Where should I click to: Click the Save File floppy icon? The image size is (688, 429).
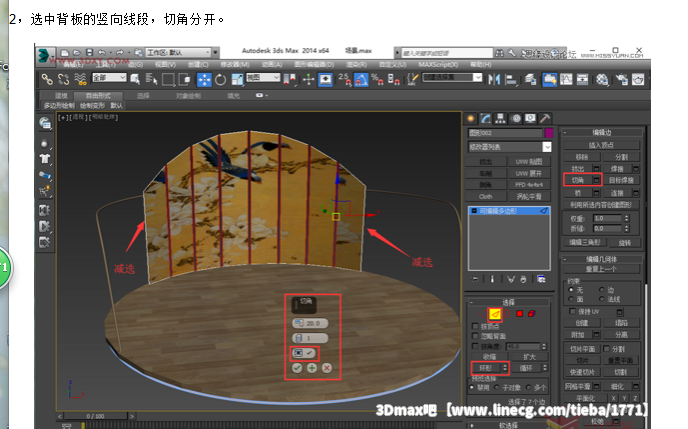point(90,52)
